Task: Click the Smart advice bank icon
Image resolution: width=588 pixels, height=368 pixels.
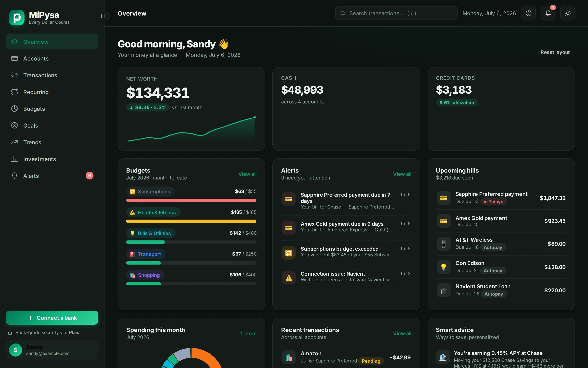Action: pyautogui.click(x=443, y=357)
